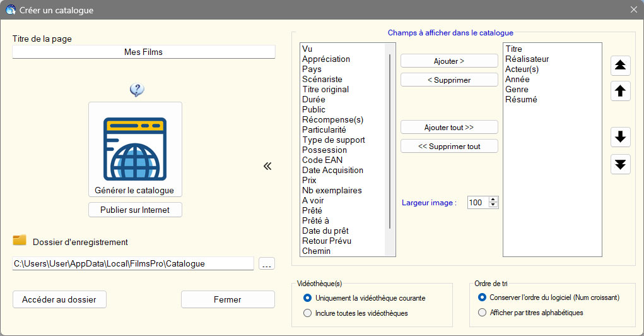Screen dimensions: 644x336
Task: Move selected field to top of list
Action: click(620, 65)
